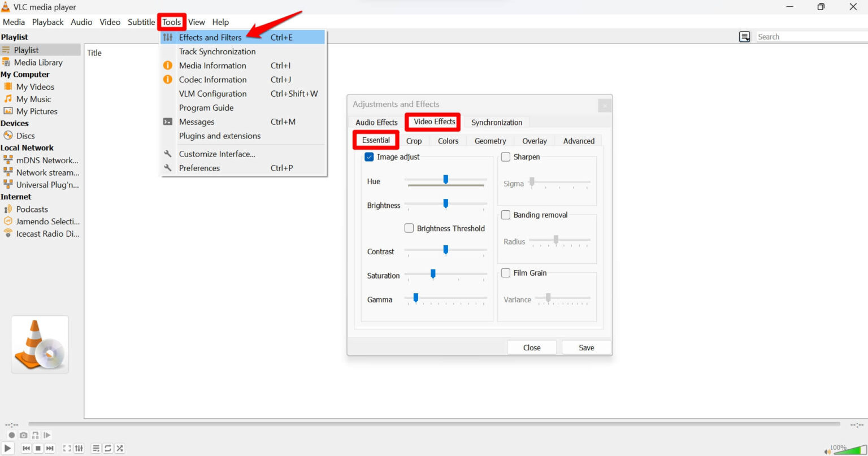Save the video effect settings
Viewport: 868px width, 456px height.
click(x=586, y=347)
